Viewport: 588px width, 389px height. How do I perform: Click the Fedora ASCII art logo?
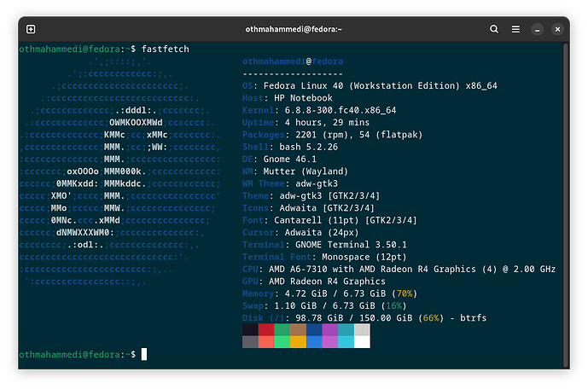tap(120, 171)
